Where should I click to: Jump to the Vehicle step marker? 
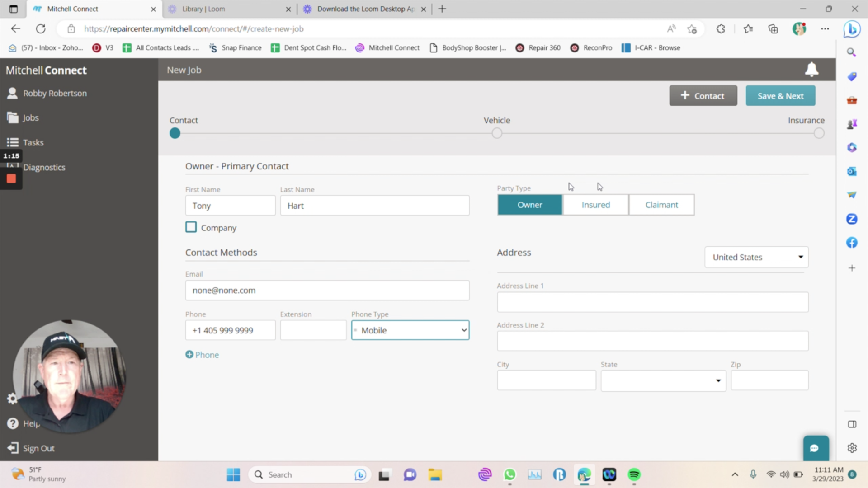tap(497, 133)
